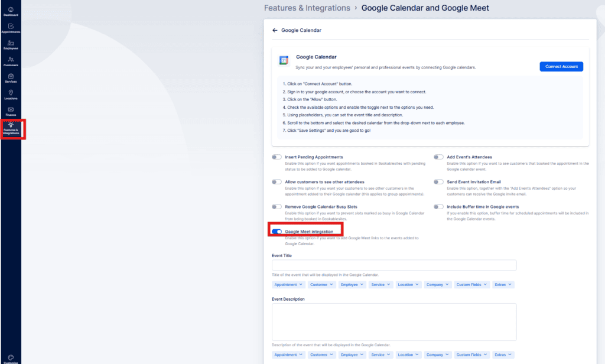Click Features & Integrations breadcrumb link
Viewport: 605px width, 364px height.
tap(307, 8)
